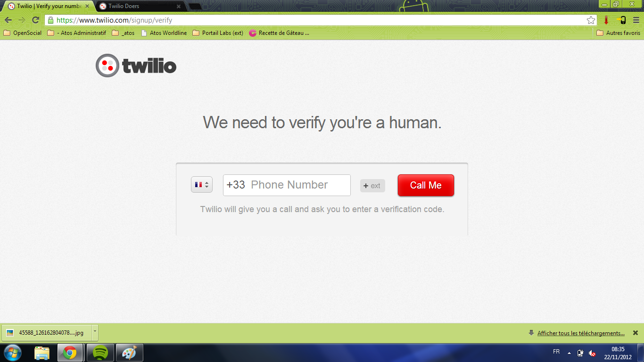Open Spotify from the taskbar
644x362 pixels.
tap(100, 353)
